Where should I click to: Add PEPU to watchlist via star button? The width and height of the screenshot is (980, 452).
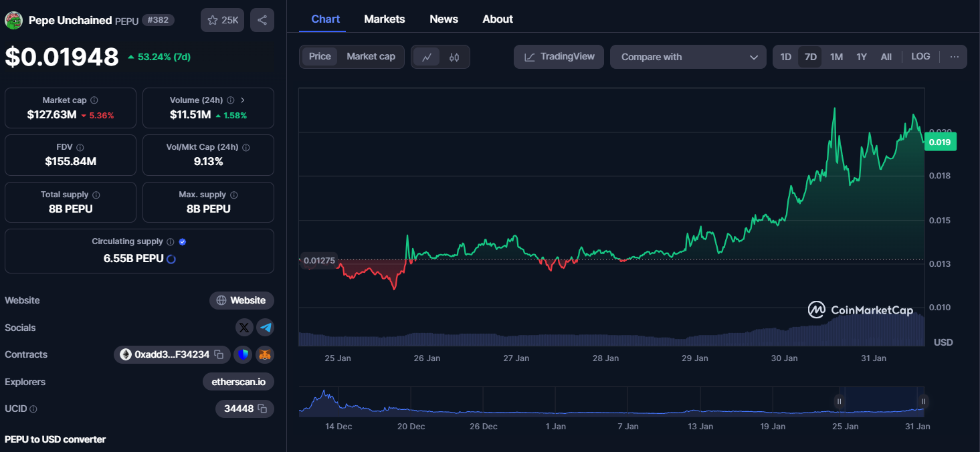223,20
